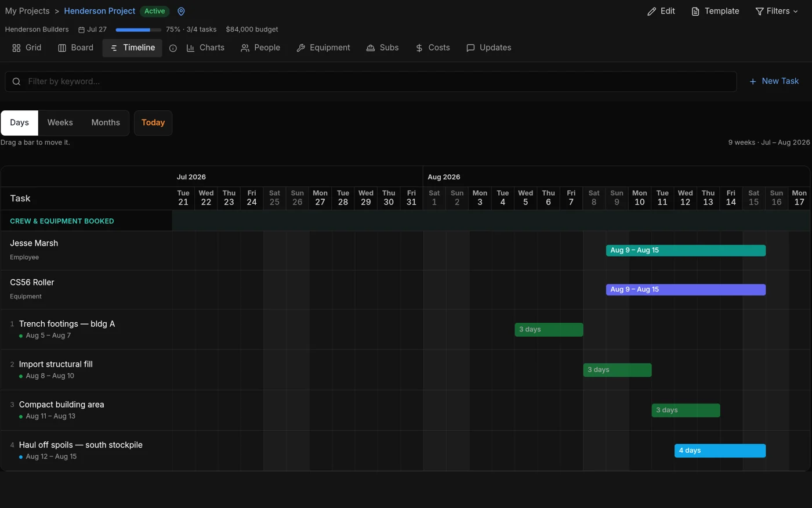
Task: Jump to Today on the timeline
Action: (x=153, y=123)
